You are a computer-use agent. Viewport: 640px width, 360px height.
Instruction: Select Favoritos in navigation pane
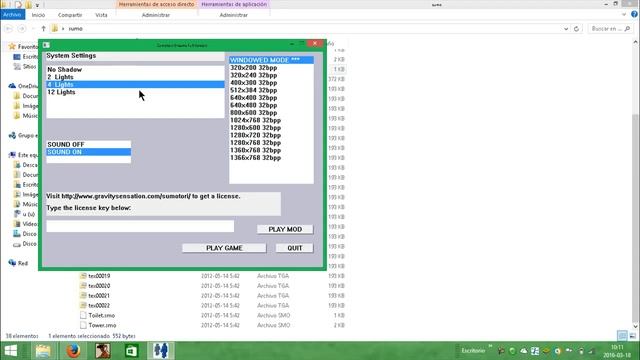coord(24,47)
